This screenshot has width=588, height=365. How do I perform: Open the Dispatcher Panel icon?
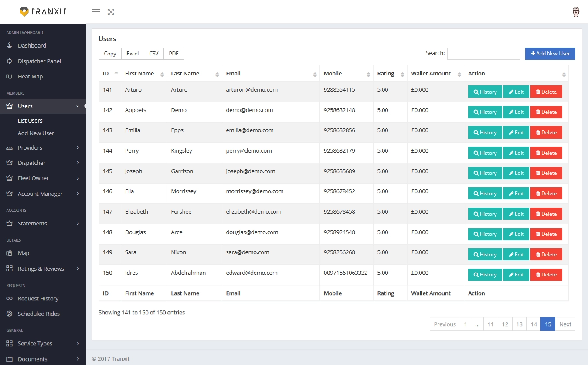click(x=10, y=61)
